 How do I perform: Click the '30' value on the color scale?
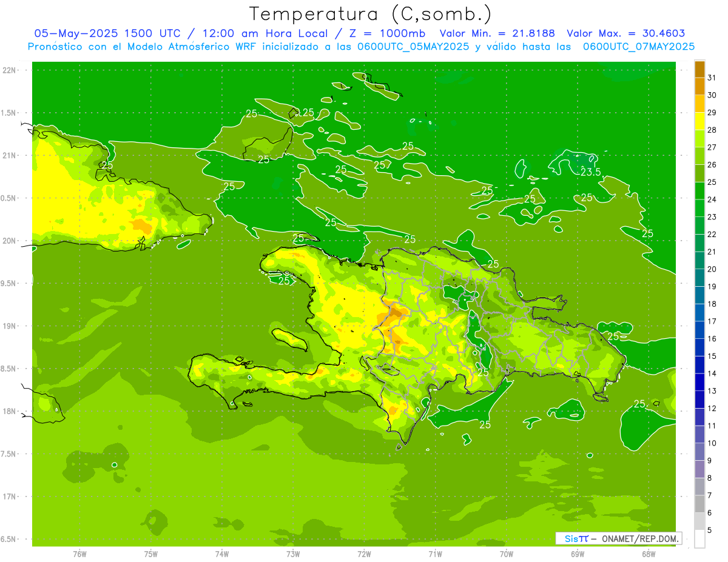point(712,95)
